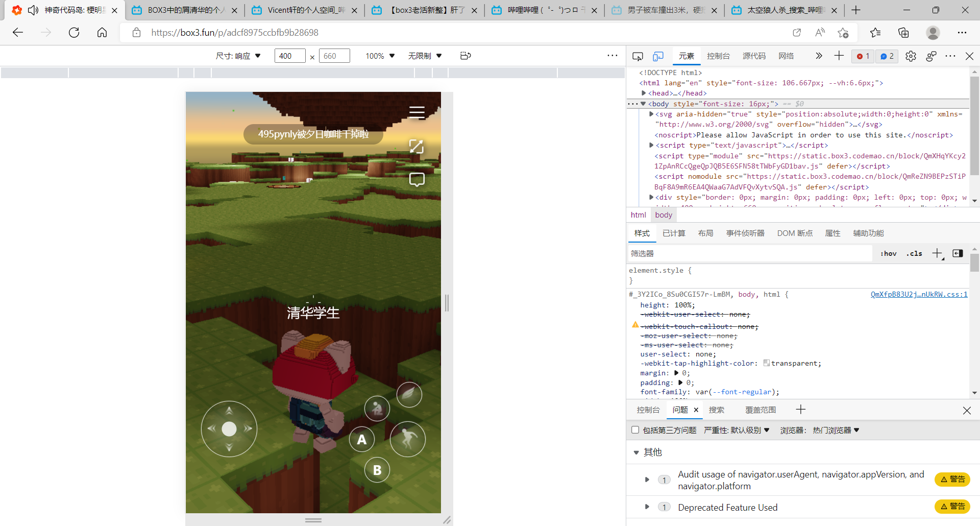Switch to the 元素 DevTools tab

coord(687,56)
